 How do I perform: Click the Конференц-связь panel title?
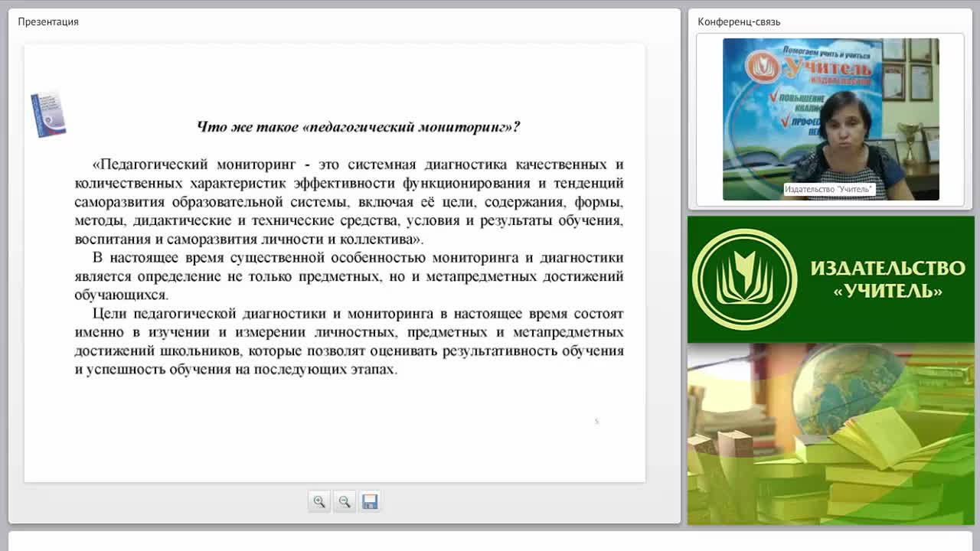click(739, 21)
